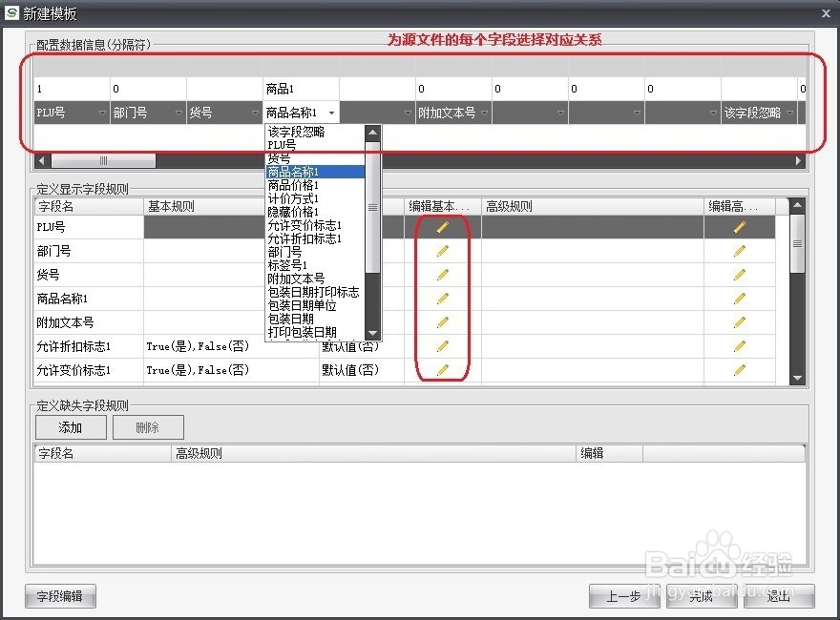The width and height of the screenshot is (840, 620).
Task: Edit basic rule for the 部门号 field
Action: 441,251
